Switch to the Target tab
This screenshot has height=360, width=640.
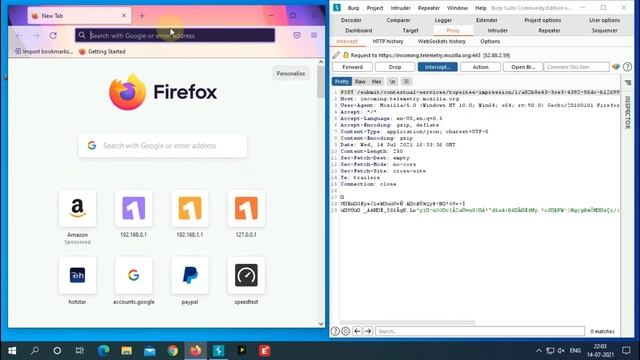[411, 31]
